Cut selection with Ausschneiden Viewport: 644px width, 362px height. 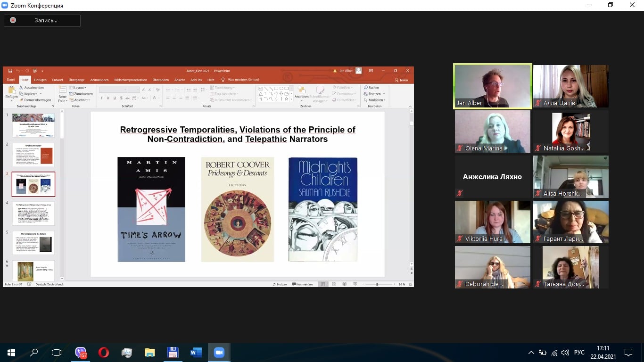32,88
